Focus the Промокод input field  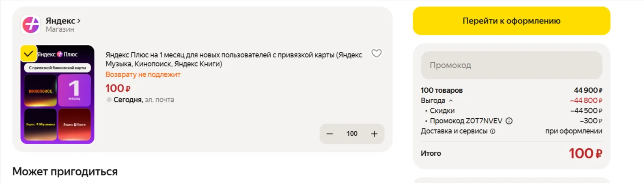(x=511, y=65)
